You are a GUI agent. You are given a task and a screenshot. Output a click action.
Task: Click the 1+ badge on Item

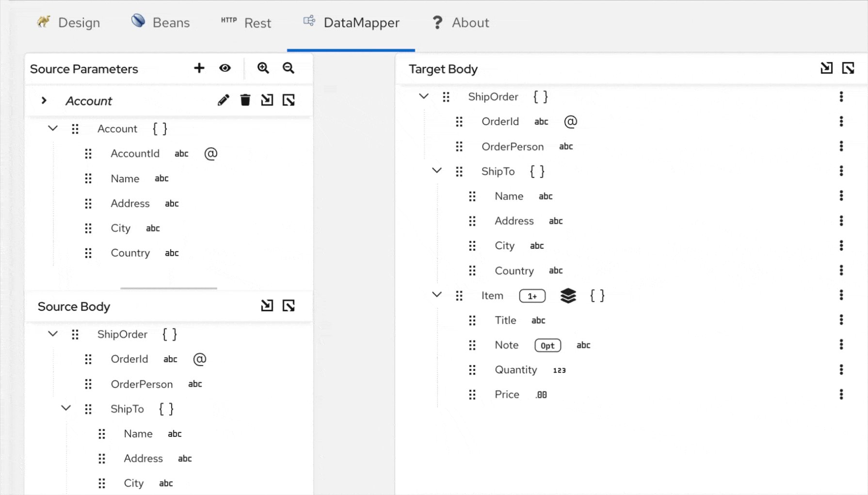pyautogui.click(x=532, y=296)
